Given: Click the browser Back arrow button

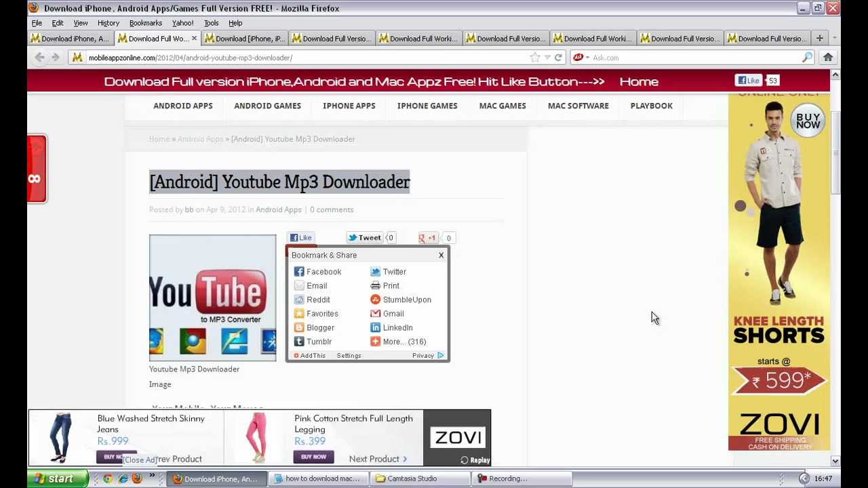Looking at the screenshot, I should click(x=39, y=58).
